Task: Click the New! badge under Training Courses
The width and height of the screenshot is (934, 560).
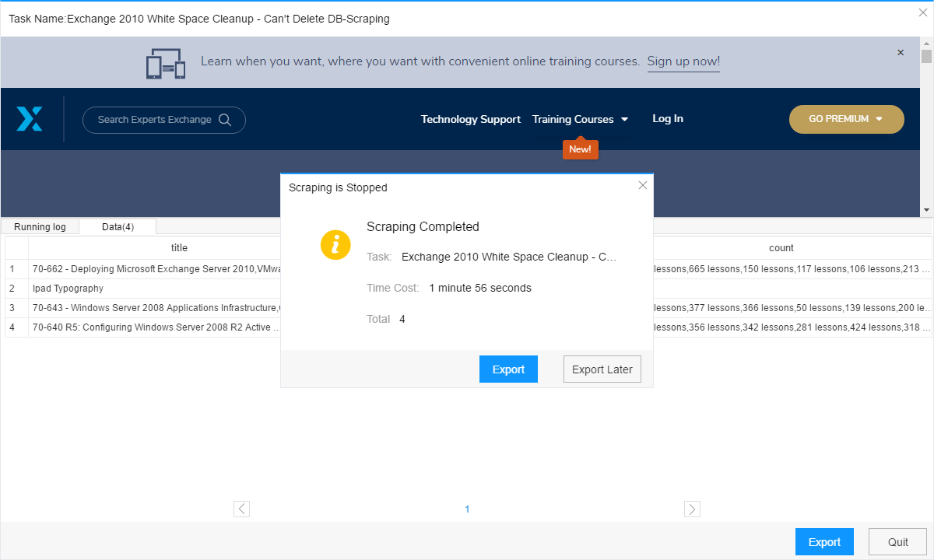Action: point(580,149)
